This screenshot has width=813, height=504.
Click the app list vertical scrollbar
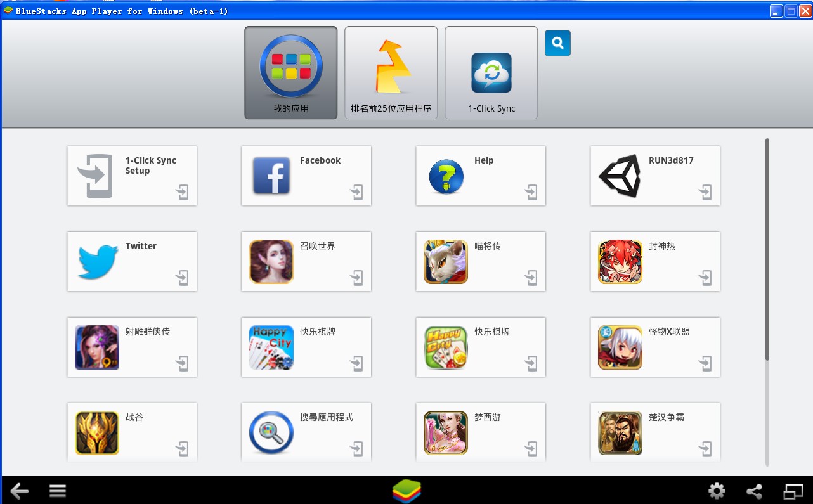point(767,249)
